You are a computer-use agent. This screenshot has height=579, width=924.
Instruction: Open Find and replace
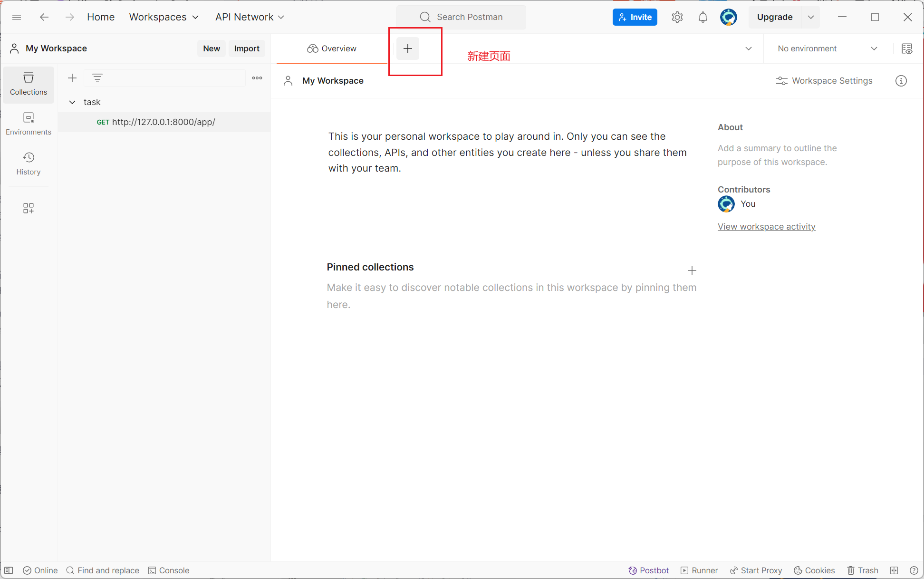click(103, 570)
